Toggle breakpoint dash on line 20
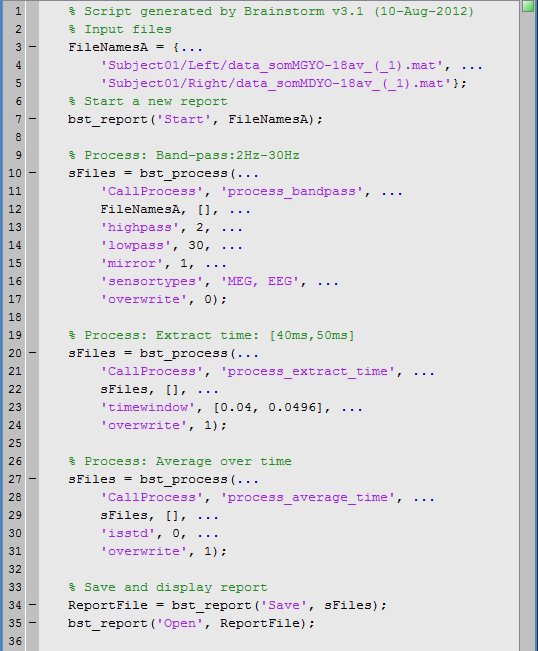This screenshot has height=651, width=538. coord(32,353)
